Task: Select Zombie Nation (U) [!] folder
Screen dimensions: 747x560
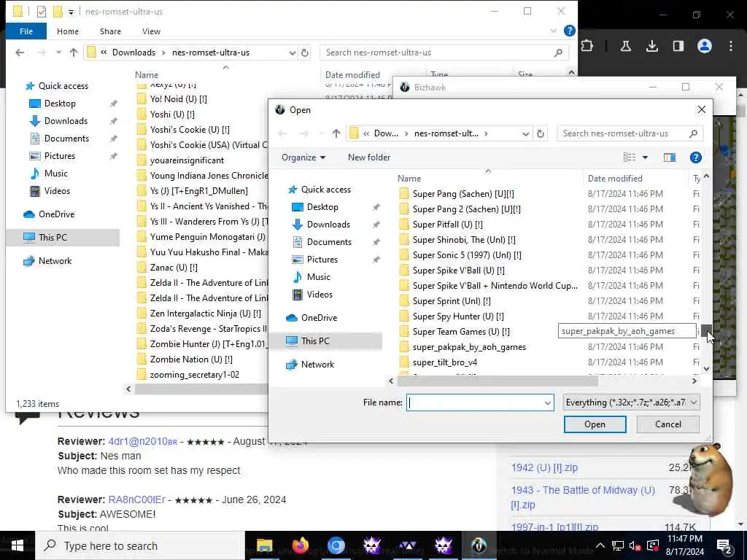Action: pos(191,359)
